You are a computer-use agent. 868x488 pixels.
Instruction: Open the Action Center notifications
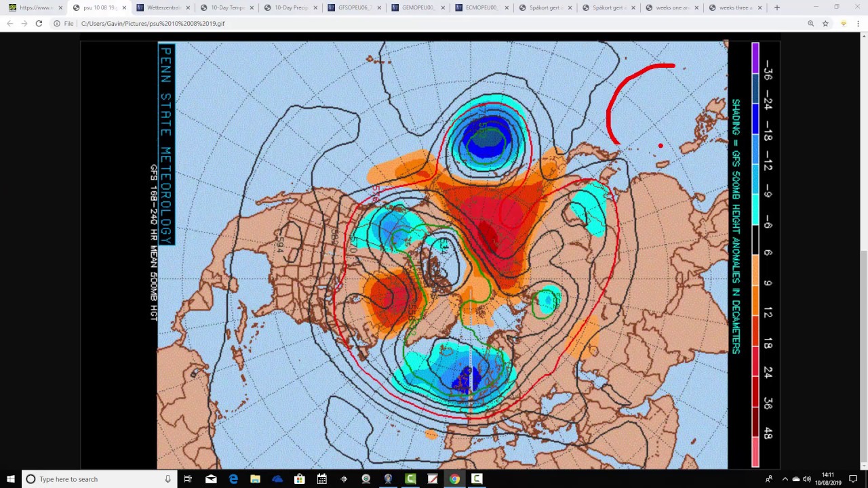(x=853, y=479)
